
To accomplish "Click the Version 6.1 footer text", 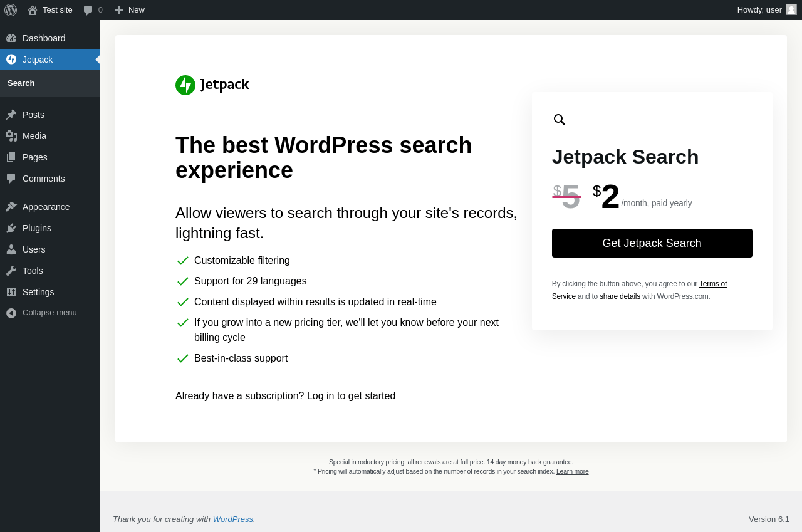I will coord(769,519).
